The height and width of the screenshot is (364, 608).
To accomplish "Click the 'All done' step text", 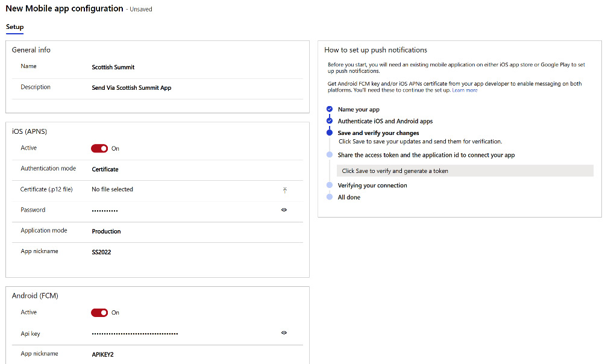I will [x=349, y=197].
